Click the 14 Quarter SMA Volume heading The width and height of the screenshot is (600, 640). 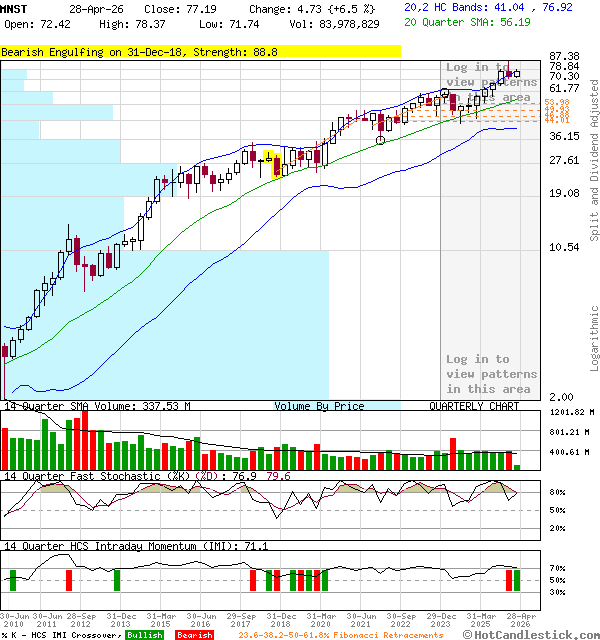97,406
